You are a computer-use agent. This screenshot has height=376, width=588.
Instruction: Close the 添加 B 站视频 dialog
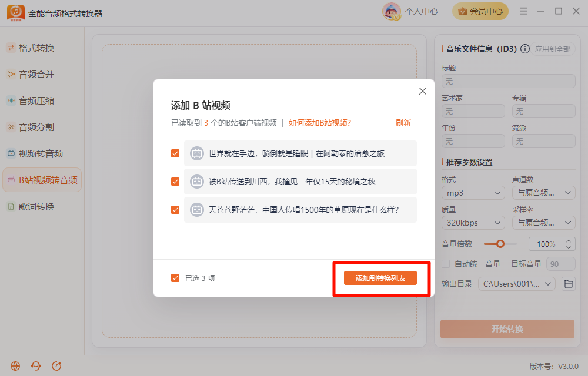click(x=423, y=91)
